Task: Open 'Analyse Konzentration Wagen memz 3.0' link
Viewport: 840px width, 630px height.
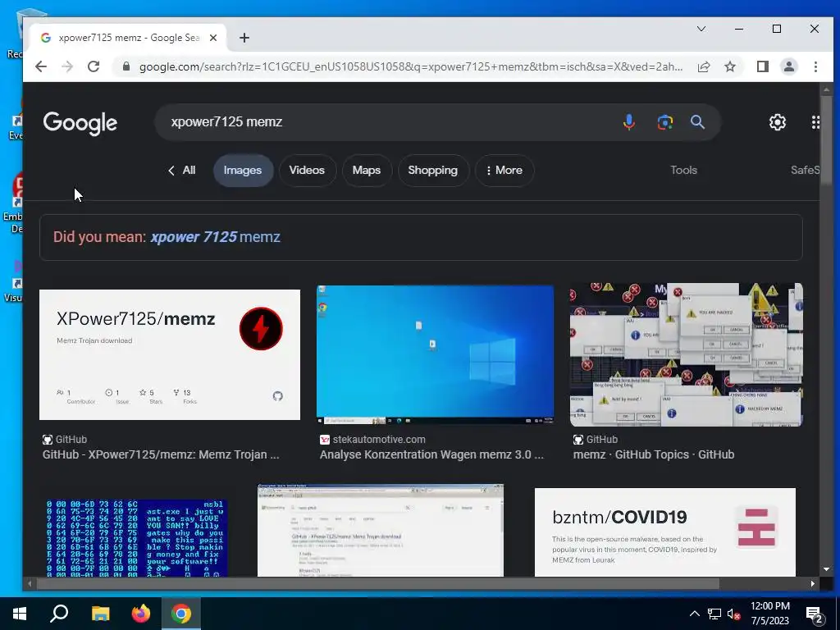Action: [x=431, y=454]
